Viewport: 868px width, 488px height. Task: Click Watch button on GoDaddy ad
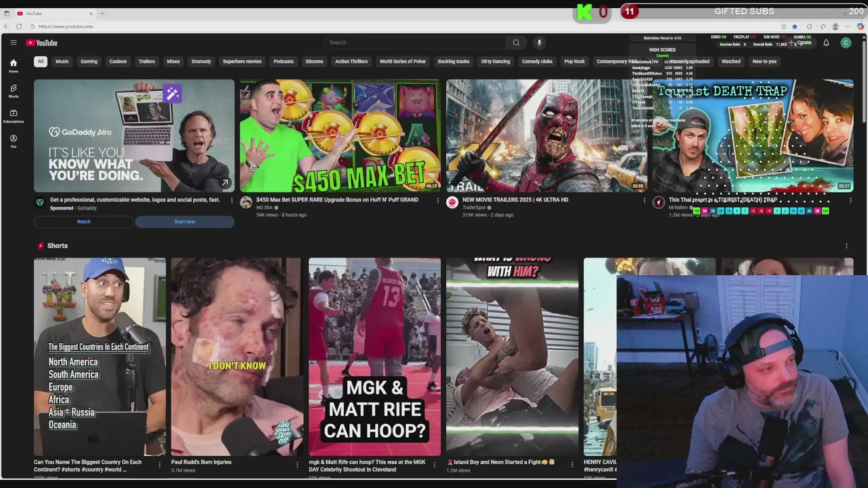(83, 222)
